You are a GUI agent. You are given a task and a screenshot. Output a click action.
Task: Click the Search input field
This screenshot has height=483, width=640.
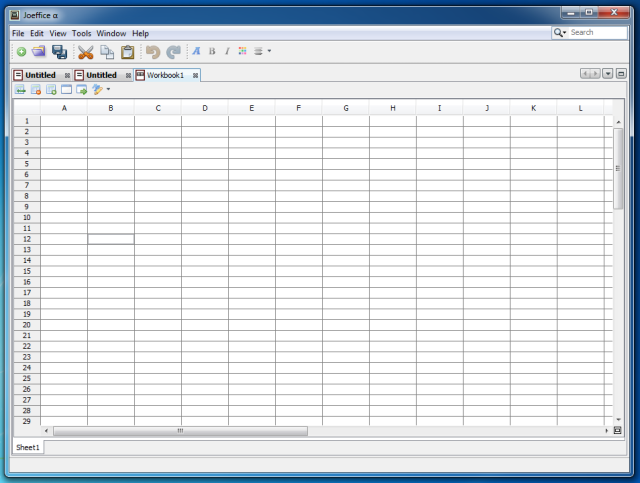coord(598,33)
